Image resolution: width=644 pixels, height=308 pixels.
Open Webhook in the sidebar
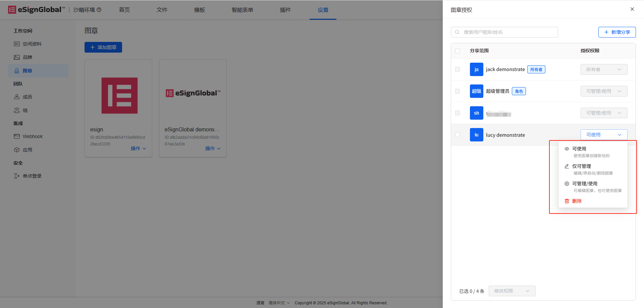point(38,136)
